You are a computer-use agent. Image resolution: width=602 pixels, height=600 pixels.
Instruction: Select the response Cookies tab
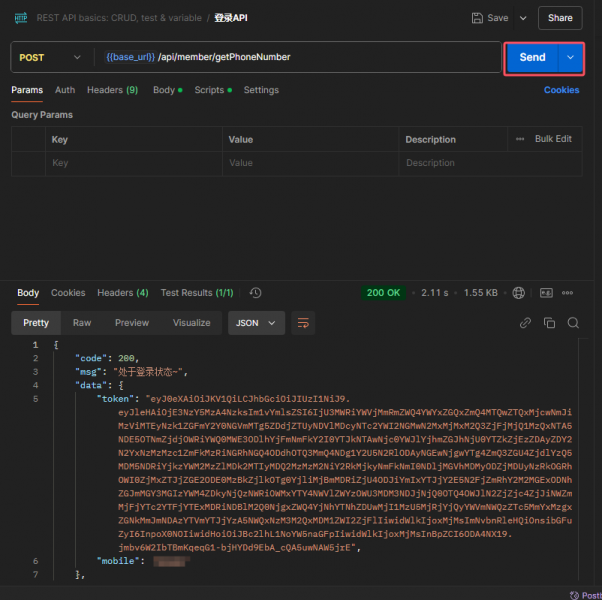tap(68, 293)
